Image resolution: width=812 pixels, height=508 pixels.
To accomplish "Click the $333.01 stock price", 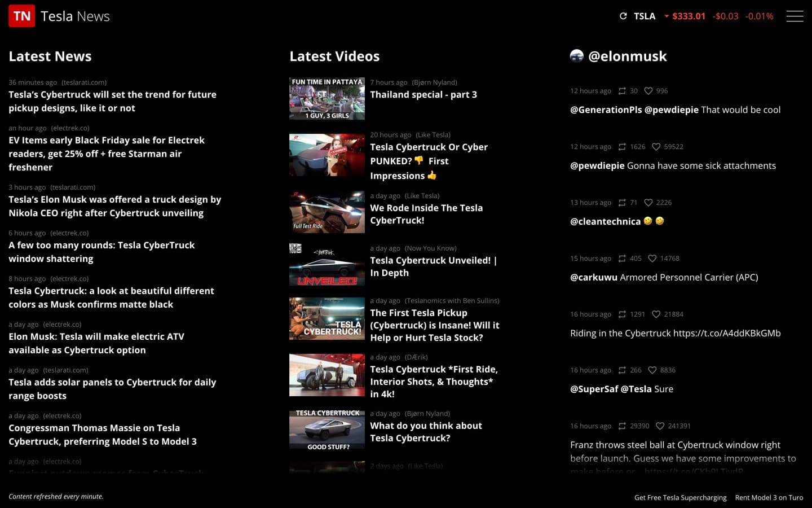I will 689,16.
